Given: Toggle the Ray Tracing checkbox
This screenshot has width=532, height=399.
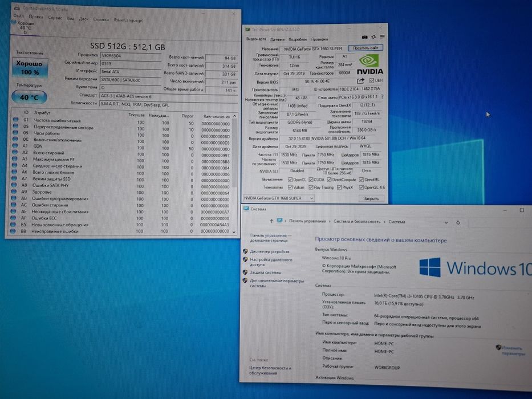Looking at the screenshot, I should click(x=311, y=188).
